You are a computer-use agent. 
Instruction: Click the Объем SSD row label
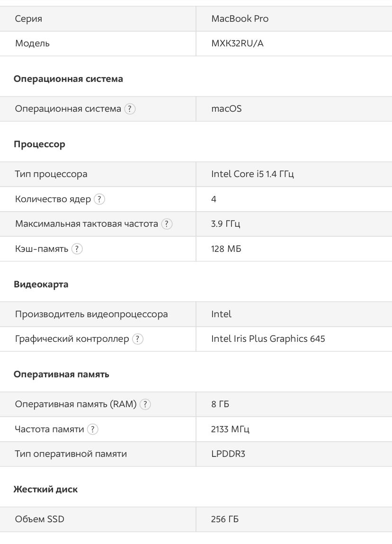(40, 519)
